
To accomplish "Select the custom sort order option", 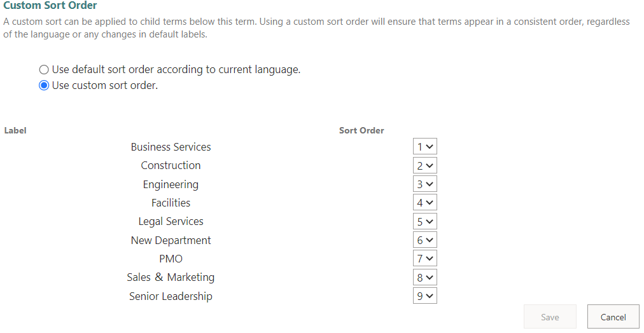I will tap(44, 86).
